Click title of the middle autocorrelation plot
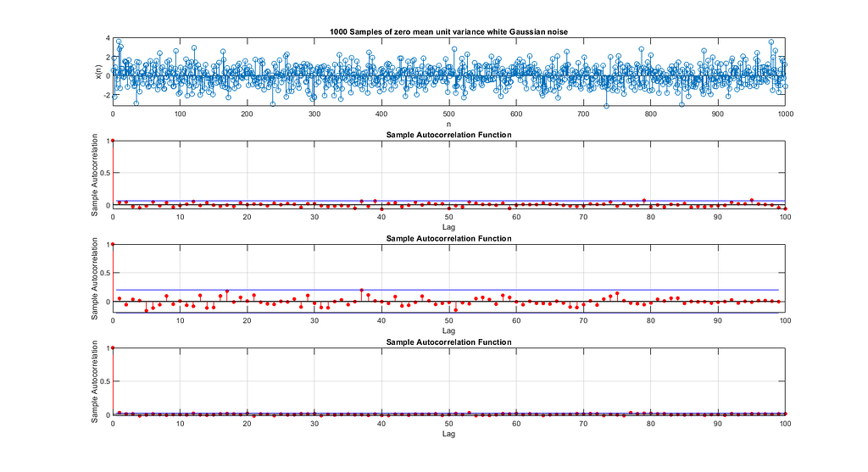This screenshot has height=472, width=868. [448, 239]
